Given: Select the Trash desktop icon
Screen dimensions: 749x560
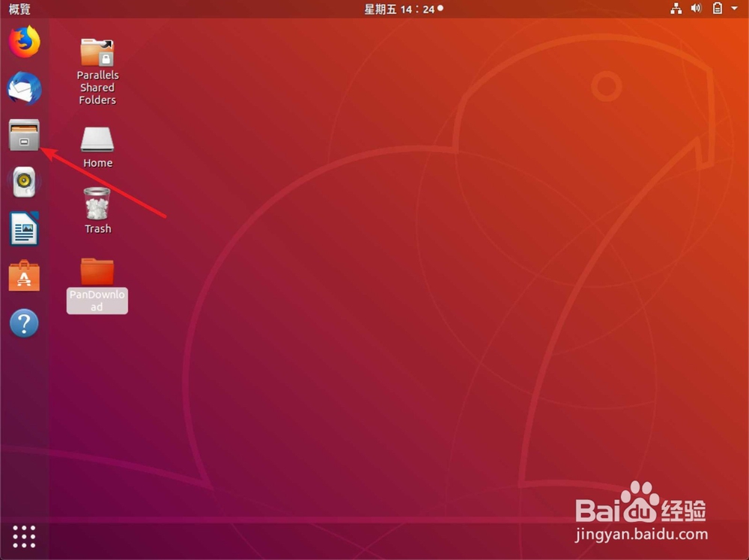Looking at the screenshot, I should pos(97,204).
